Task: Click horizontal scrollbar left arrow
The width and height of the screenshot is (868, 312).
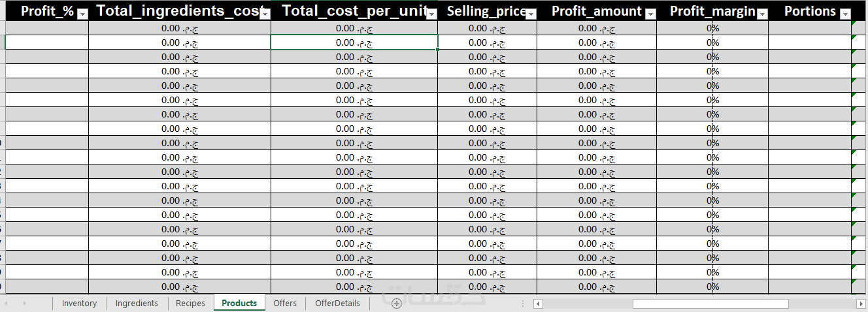Action: [x=538, y=304]
